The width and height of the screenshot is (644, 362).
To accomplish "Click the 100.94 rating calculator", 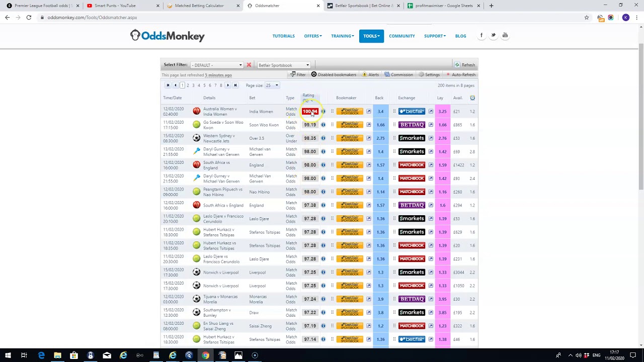I will click(310, 112).
